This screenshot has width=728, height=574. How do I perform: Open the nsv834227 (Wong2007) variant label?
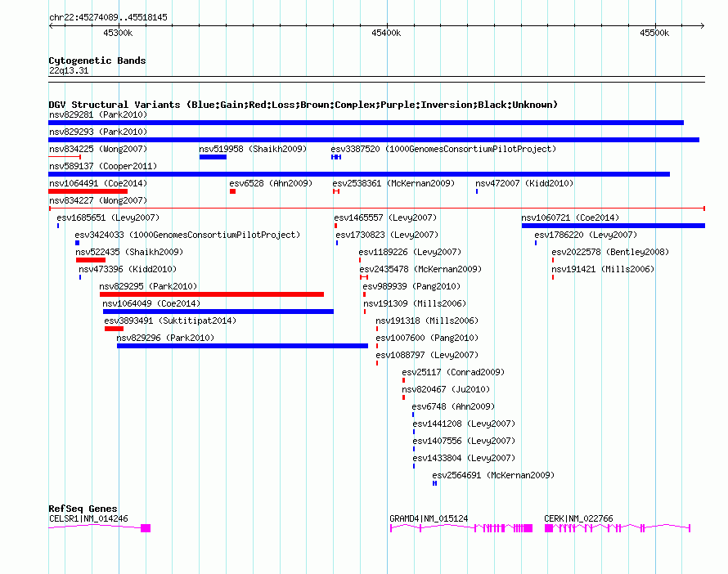pos(98,200)
